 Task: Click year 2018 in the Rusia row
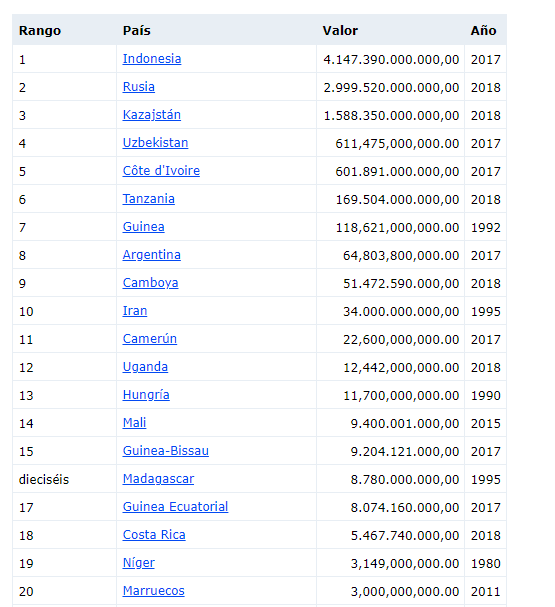[486, 87]
